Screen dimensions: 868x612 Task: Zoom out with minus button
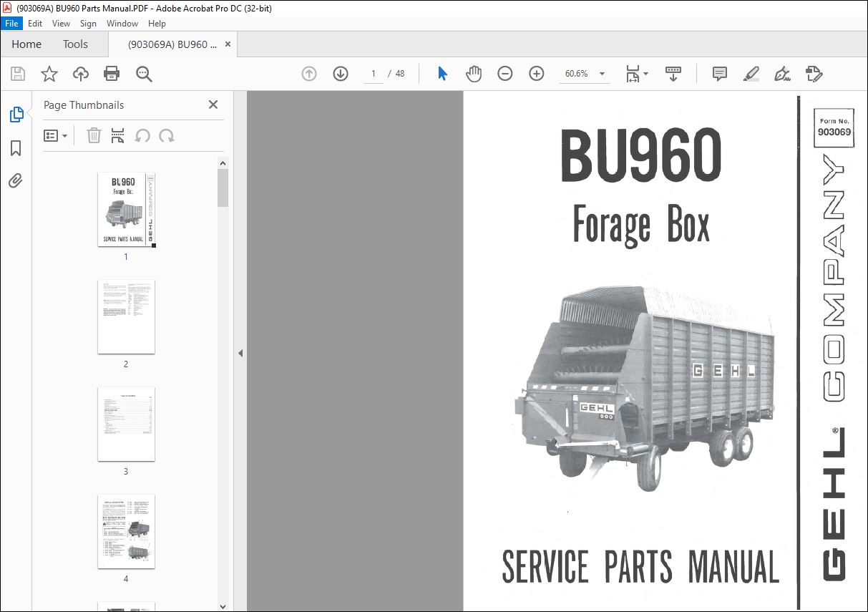pyautogui.click(x=505, y=74)
